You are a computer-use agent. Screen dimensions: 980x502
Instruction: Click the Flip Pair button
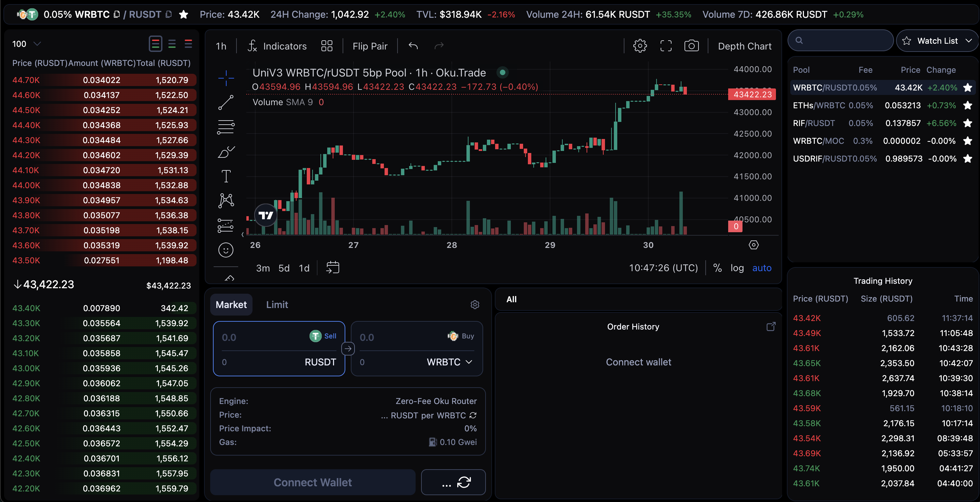(370, 46)
